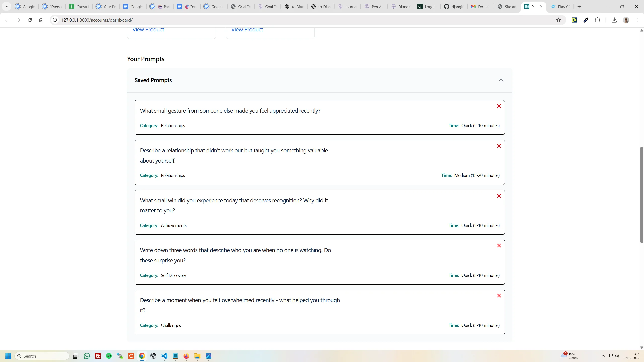This screenshot has height=362, width=644.
Task: Bookmark this page with the star icon
Action: click(x=558, y=20)
